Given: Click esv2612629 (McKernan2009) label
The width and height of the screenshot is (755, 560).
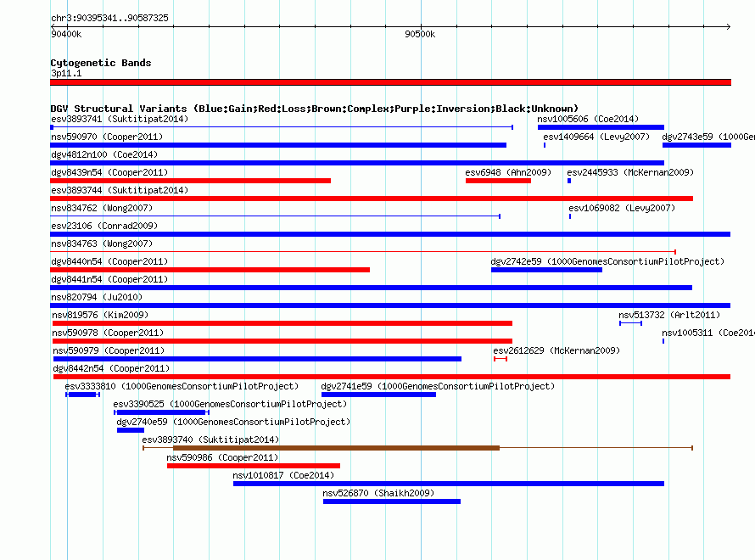Looking at the screenshot, I should point(556,350).
